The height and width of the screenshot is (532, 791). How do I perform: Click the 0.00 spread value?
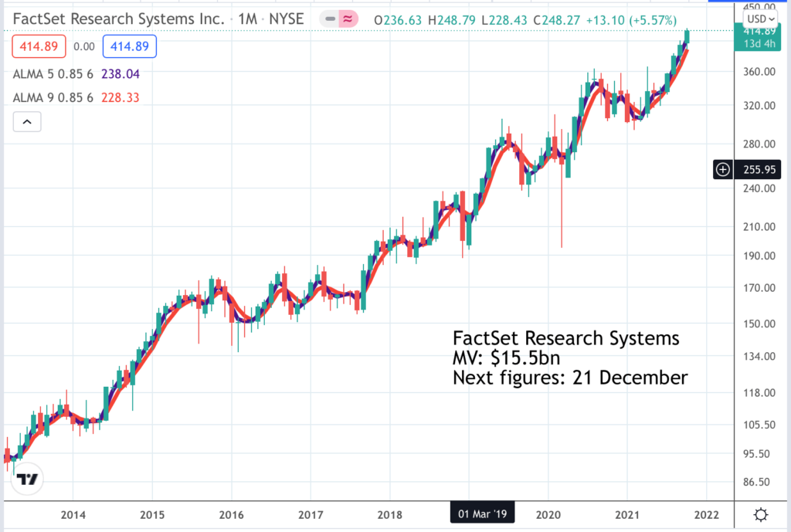click(x=84, y=46)
